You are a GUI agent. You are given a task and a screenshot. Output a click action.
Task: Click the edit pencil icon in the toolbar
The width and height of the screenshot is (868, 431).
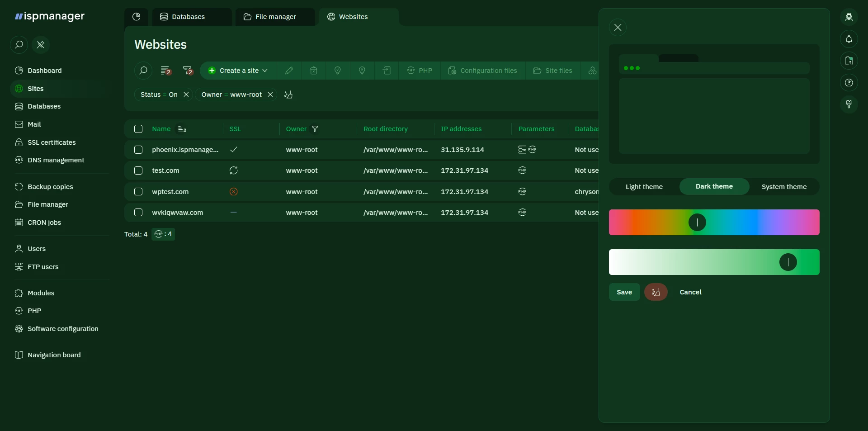tap(289, 71)
